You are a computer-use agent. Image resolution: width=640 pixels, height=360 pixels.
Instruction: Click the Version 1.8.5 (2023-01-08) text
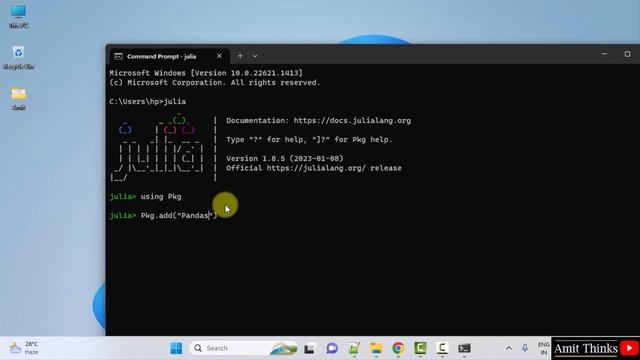285,158
